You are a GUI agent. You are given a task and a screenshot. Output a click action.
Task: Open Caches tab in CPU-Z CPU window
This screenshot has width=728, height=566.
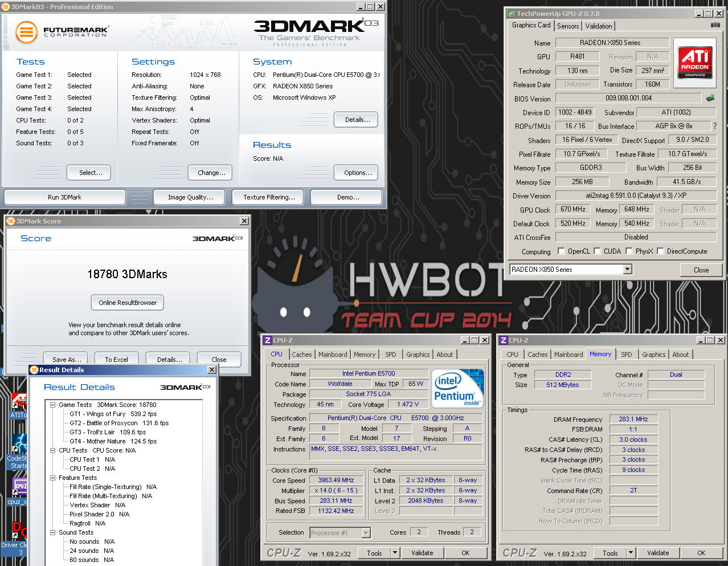(302, 355)
